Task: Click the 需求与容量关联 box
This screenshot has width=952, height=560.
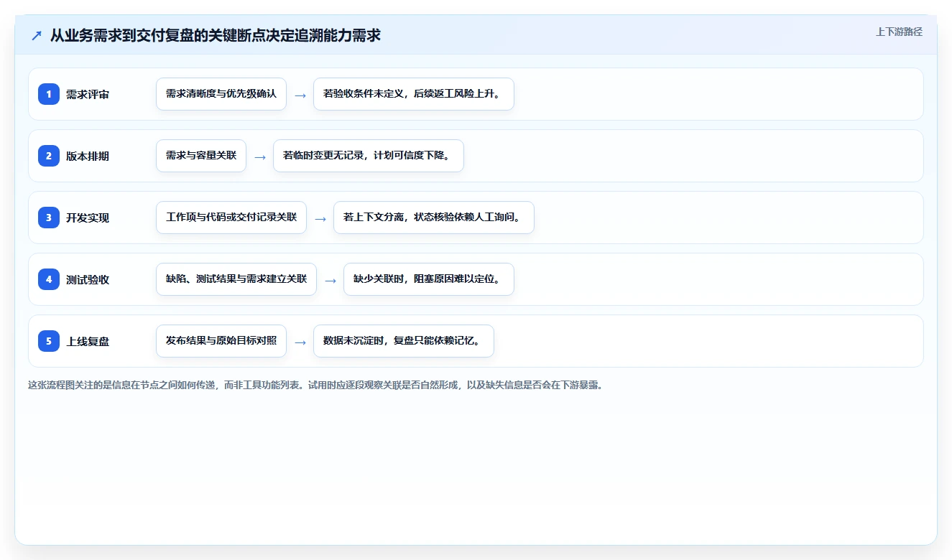Action: click(x=201, y=156)
